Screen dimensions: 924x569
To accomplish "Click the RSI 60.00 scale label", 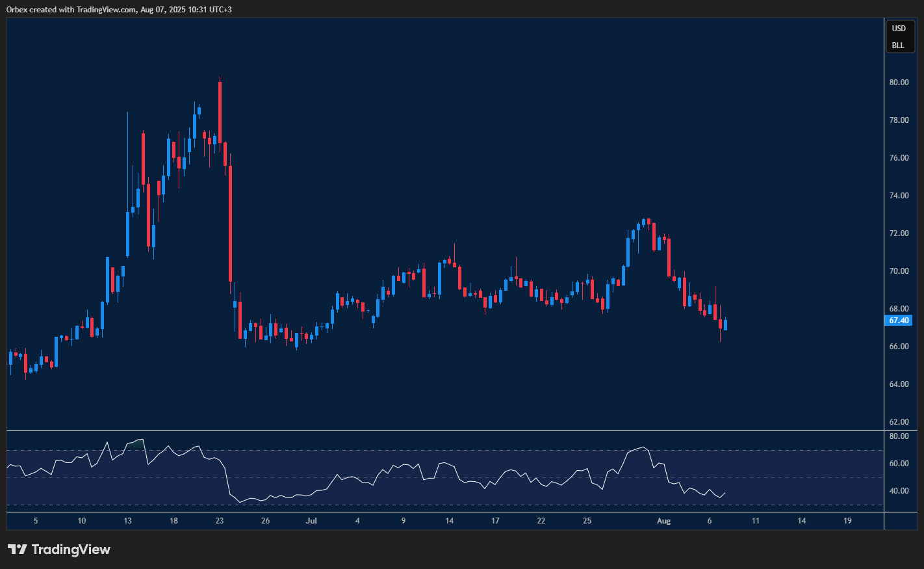I will pyautogui.click(x=899, y=464).
